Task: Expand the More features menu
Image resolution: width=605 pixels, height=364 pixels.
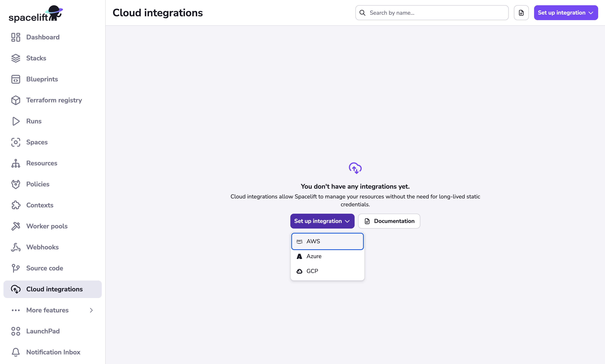Action: pos(47,310)
